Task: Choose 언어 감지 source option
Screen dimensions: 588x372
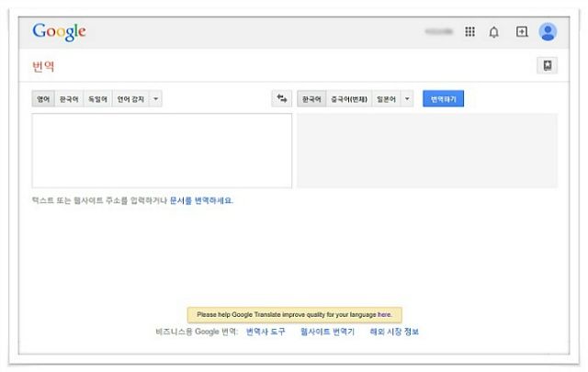Action: coord(130,99)
